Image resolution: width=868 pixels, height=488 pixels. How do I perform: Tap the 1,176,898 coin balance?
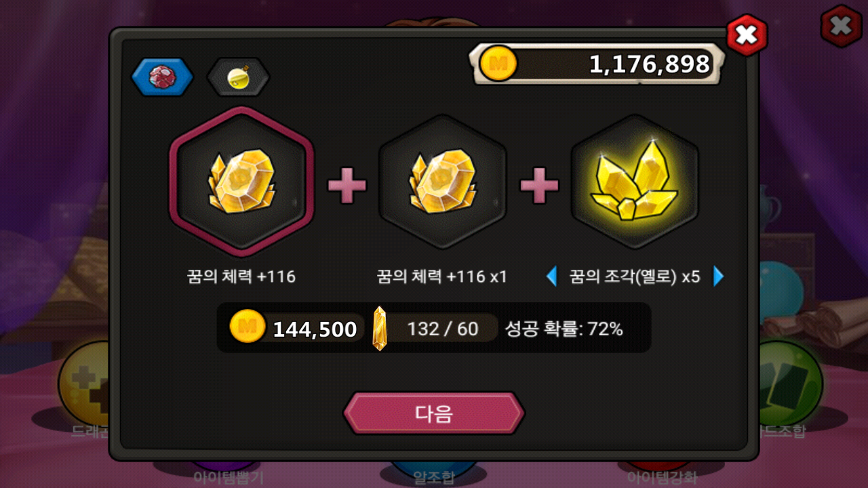click(x=650, y=64)
